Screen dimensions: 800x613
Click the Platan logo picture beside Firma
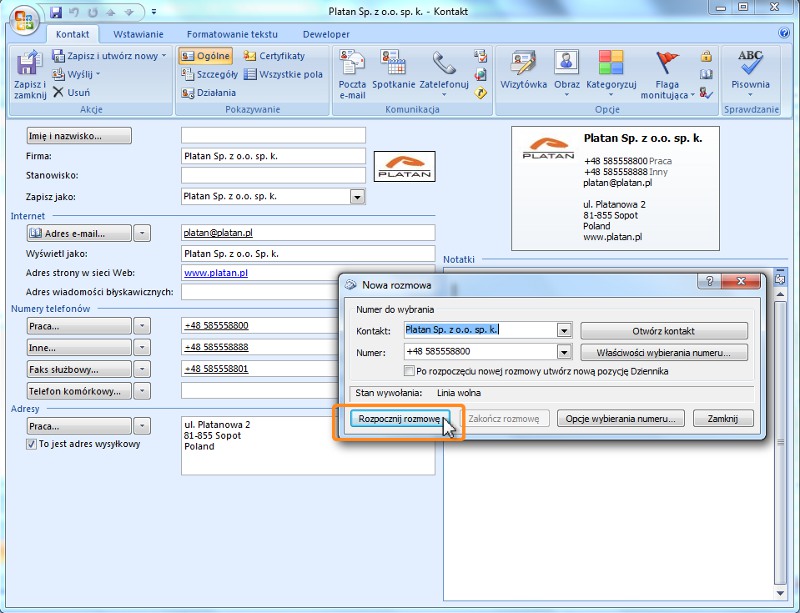coord(405,166)
